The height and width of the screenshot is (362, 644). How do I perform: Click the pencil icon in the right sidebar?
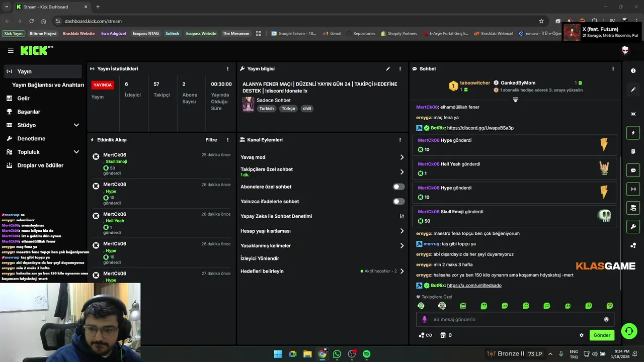tap(633, 89)
